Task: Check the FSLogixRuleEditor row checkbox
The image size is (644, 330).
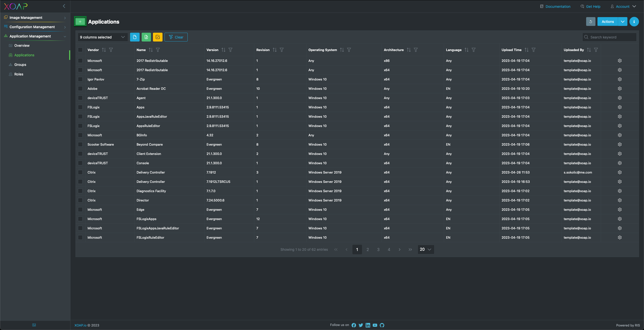Action: point(80,237)
